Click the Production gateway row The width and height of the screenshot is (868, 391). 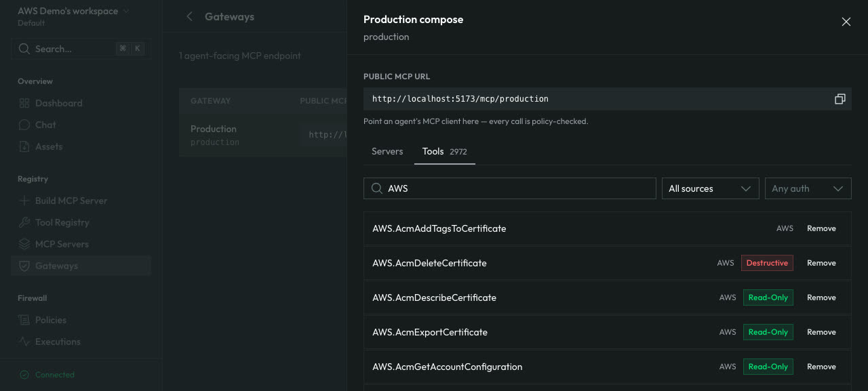tap(263, 135)
